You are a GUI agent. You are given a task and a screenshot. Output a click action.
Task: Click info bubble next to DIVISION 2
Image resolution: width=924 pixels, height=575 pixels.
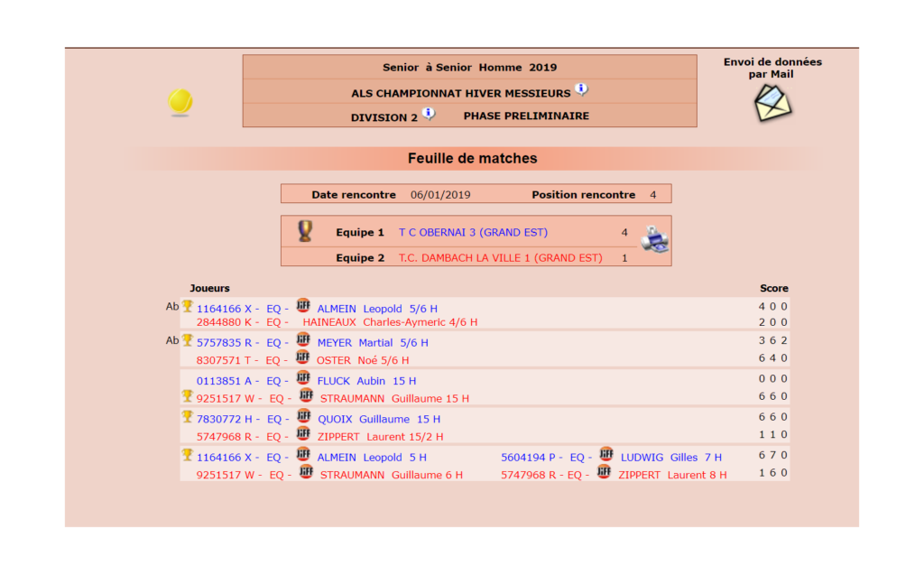tap(429, 114)
